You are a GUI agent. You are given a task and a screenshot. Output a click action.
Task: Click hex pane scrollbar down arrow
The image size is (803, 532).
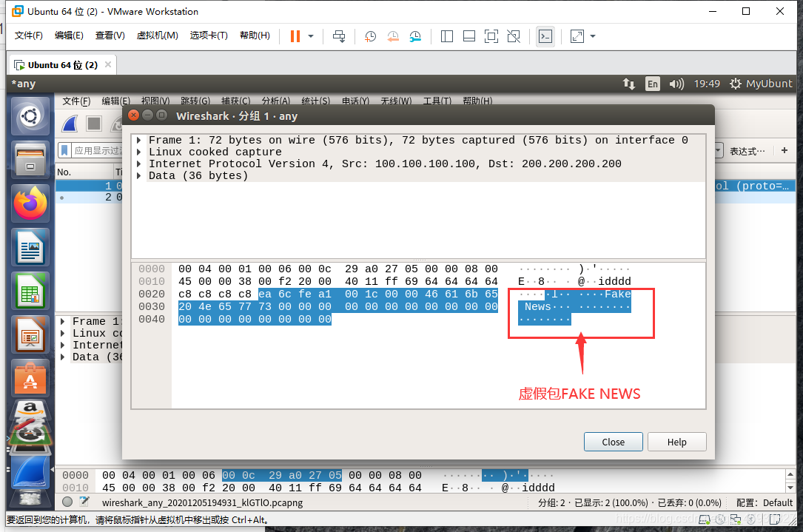click(x=790, y=488)
